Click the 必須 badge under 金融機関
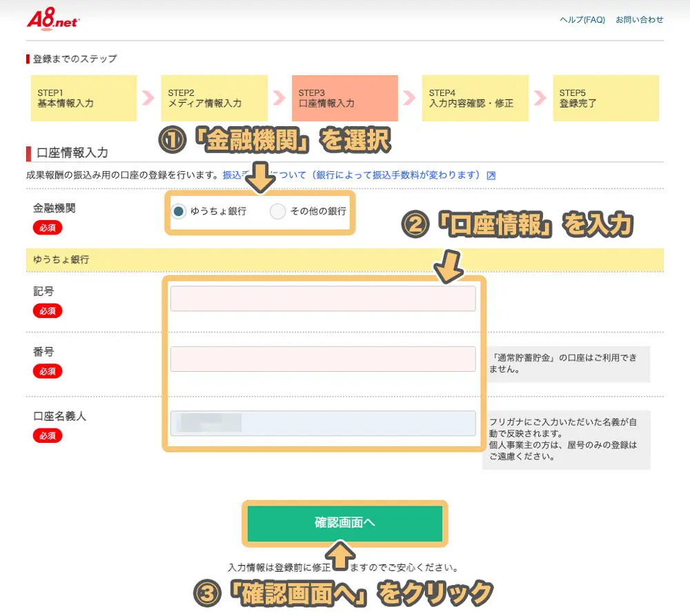690x616 pixels. point(48,228)
